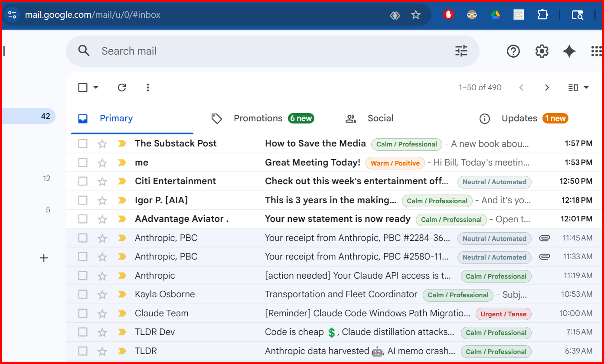Open the red stop-hand ad blocker extension
This screenshot has height=364, width=604.
pos(448,15)
